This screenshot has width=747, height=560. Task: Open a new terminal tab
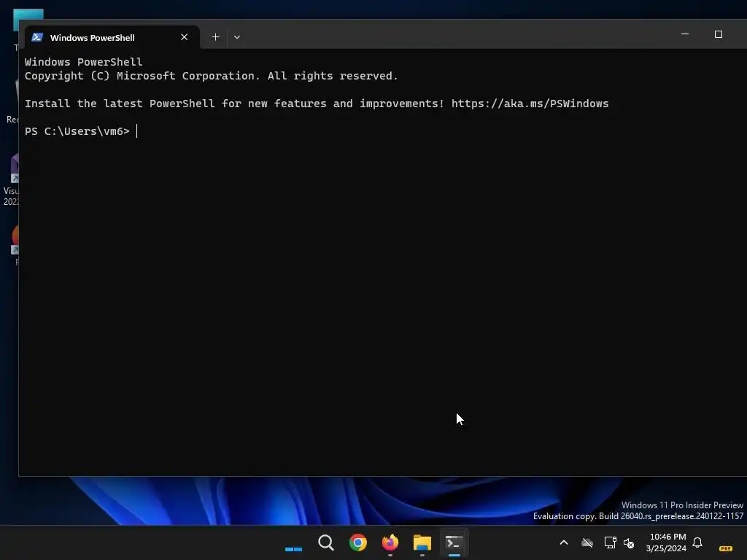click(x=215, y=37)
